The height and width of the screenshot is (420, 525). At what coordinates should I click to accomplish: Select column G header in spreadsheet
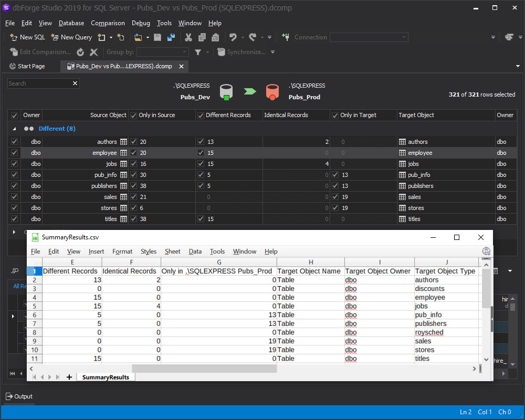(x=219, y=262)
